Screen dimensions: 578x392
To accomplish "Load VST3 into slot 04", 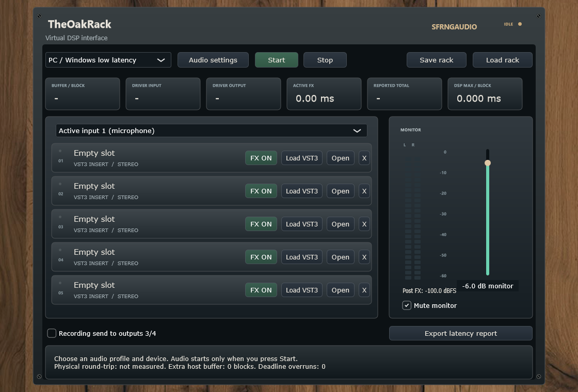I will (x=302, y=257).
